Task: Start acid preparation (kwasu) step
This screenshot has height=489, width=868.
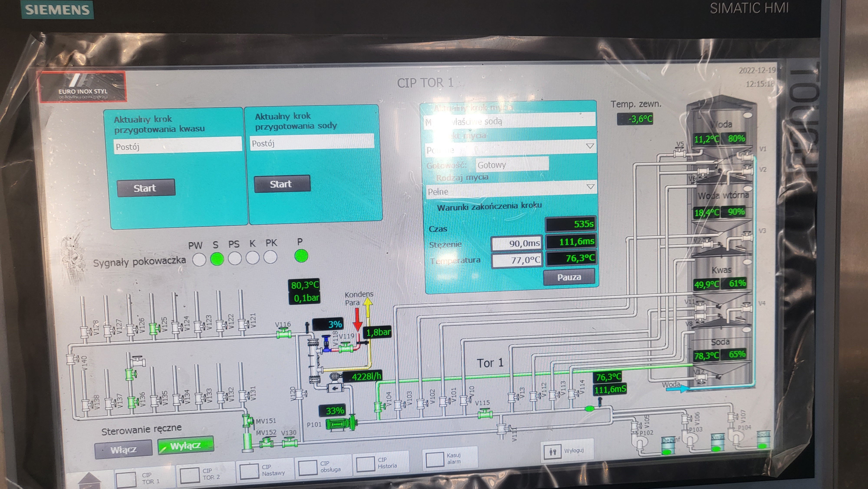Action: 146,188
